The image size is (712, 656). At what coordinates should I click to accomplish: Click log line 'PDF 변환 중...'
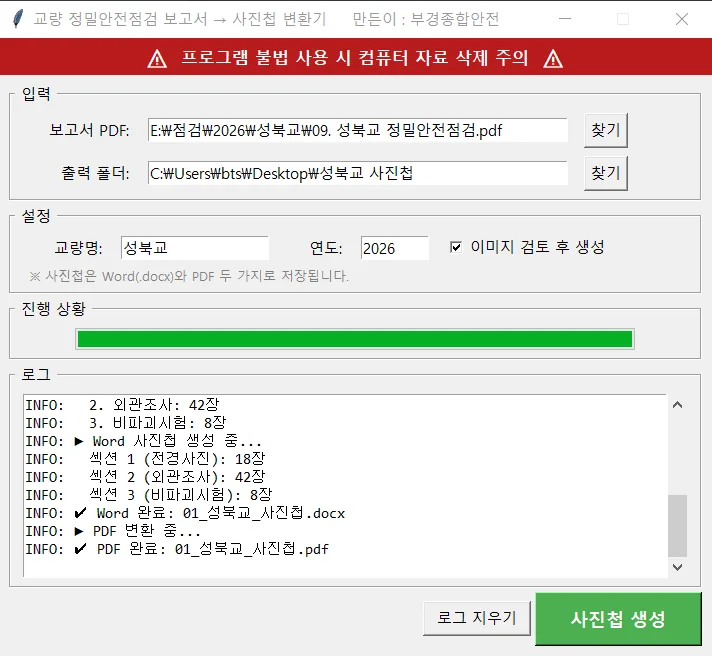[x=113, y=531]
